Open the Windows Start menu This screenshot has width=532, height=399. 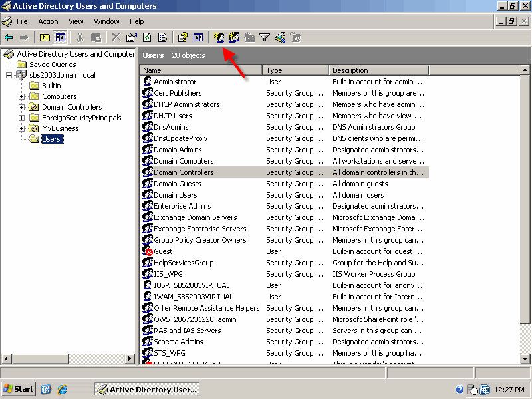19,389
